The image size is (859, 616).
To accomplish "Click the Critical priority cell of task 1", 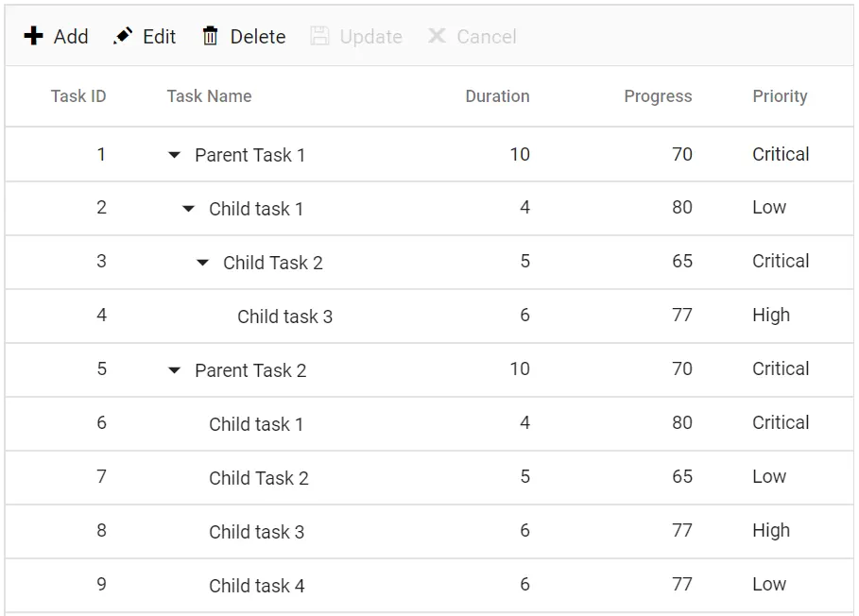I will coord(781,154).
